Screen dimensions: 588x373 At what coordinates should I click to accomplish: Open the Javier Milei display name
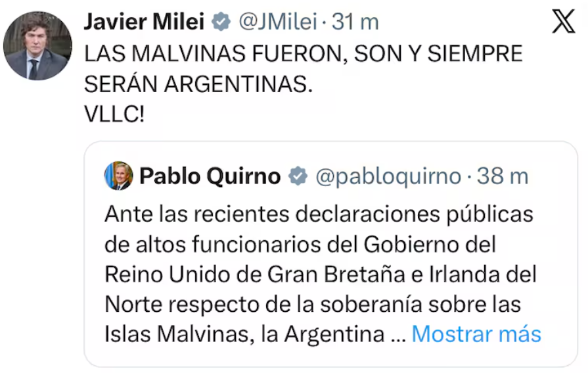(x=145, y=22)
